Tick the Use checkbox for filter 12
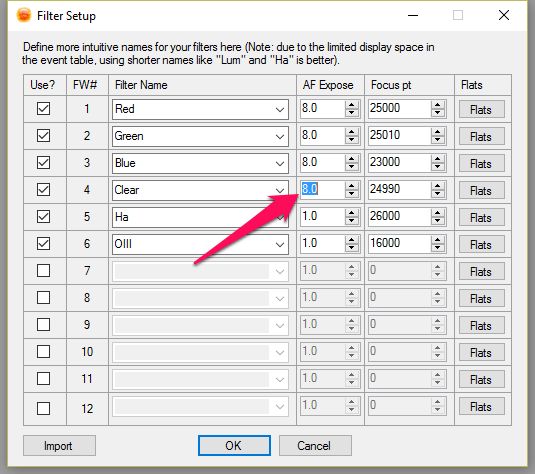The image size is (535, 474). click(43, 408)
